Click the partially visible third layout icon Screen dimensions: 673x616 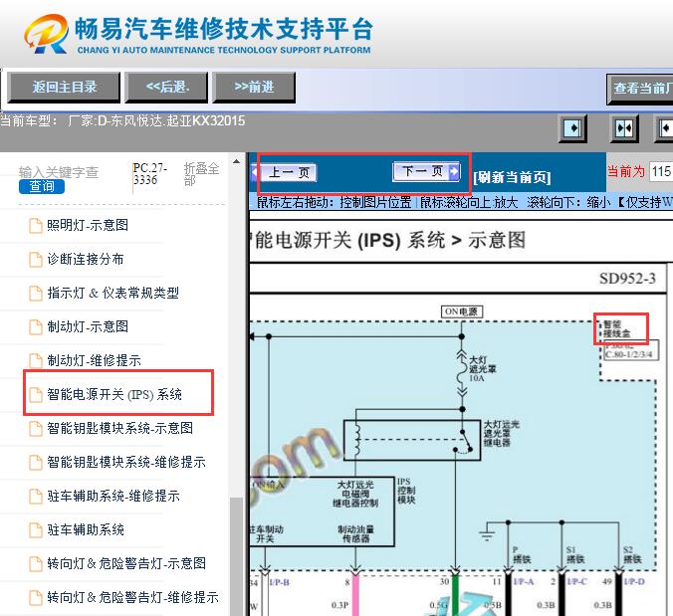click(665, 128)
